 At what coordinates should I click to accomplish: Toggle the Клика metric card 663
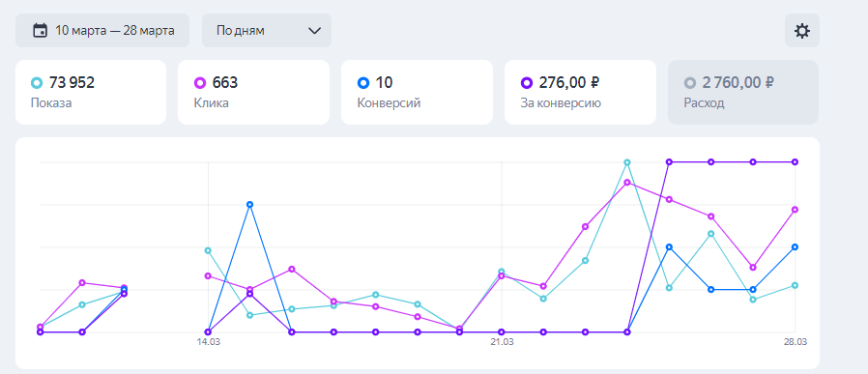point(253,92)
